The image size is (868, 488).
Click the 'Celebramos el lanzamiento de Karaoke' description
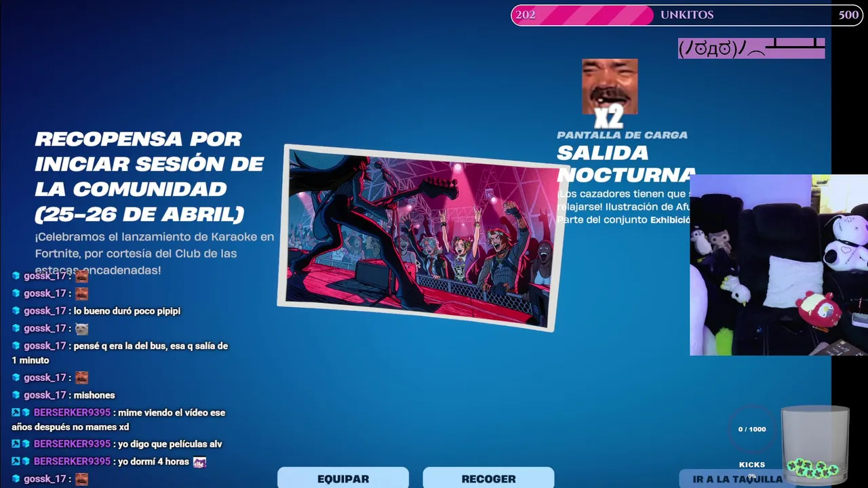tap(155, 253)
